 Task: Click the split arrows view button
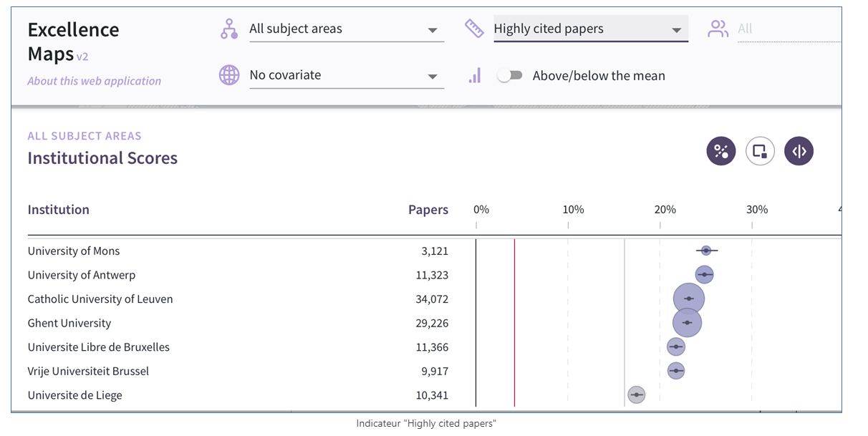coord(799,151)
